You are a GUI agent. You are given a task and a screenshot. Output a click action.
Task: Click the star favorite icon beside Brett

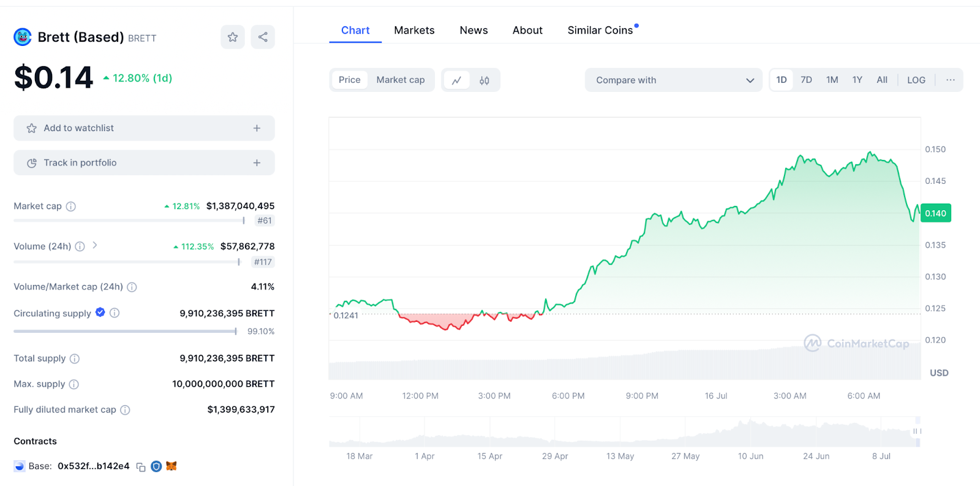point(233,37)
